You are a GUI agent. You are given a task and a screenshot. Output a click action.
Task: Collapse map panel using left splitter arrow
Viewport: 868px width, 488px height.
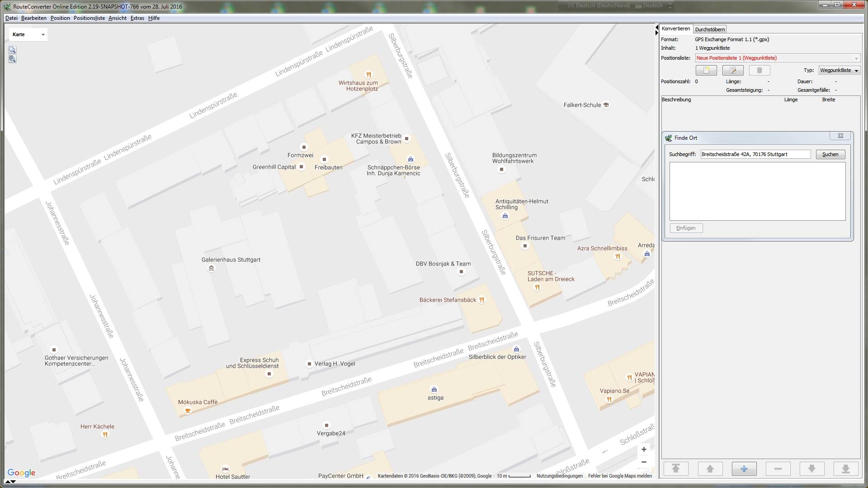(656, 28)
